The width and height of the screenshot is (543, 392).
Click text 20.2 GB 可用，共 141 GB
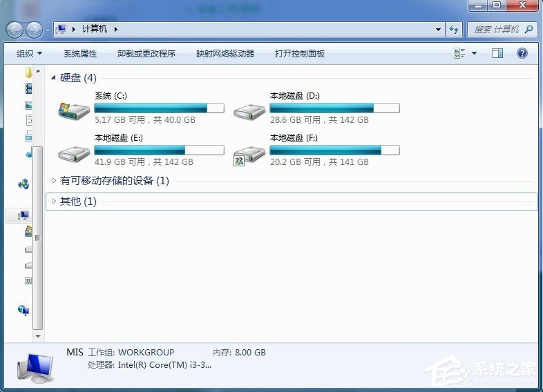319,162
